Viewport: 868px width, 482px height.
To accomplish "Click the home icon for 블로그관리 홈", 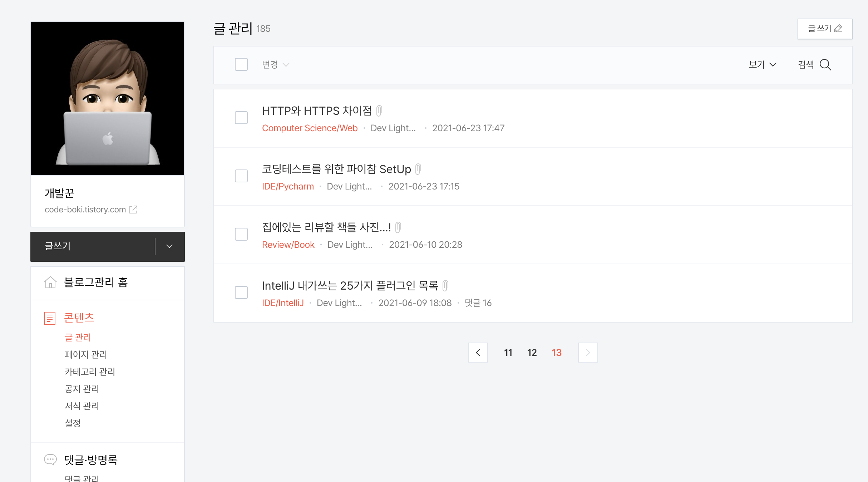I will point(50,282).
